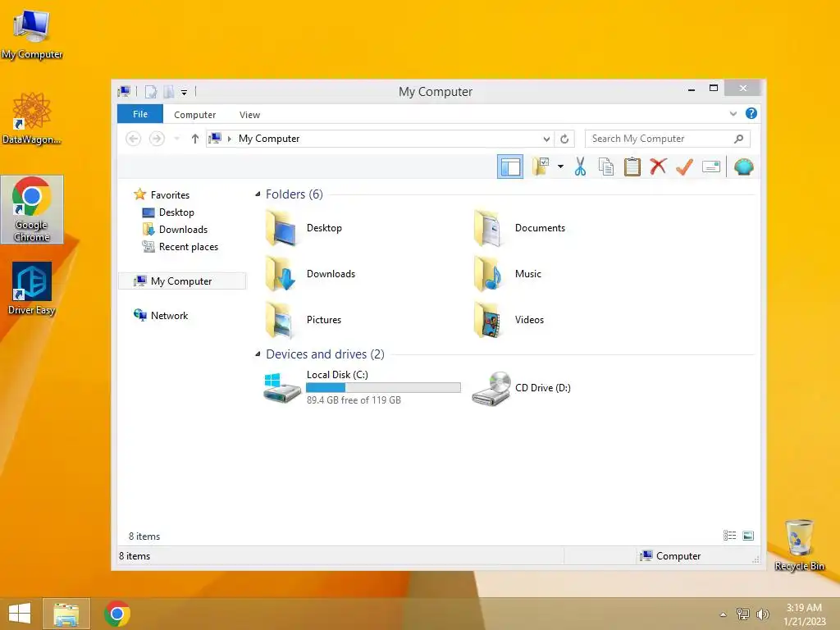Click the Properties icon in title bar

(151, 92)
